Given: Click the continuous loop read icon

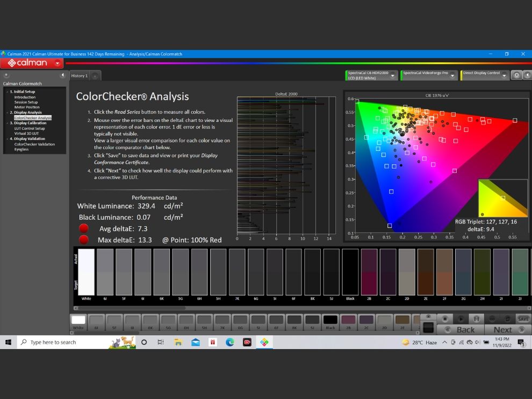Looking at the screenshot, I should (x=492, y=318).
